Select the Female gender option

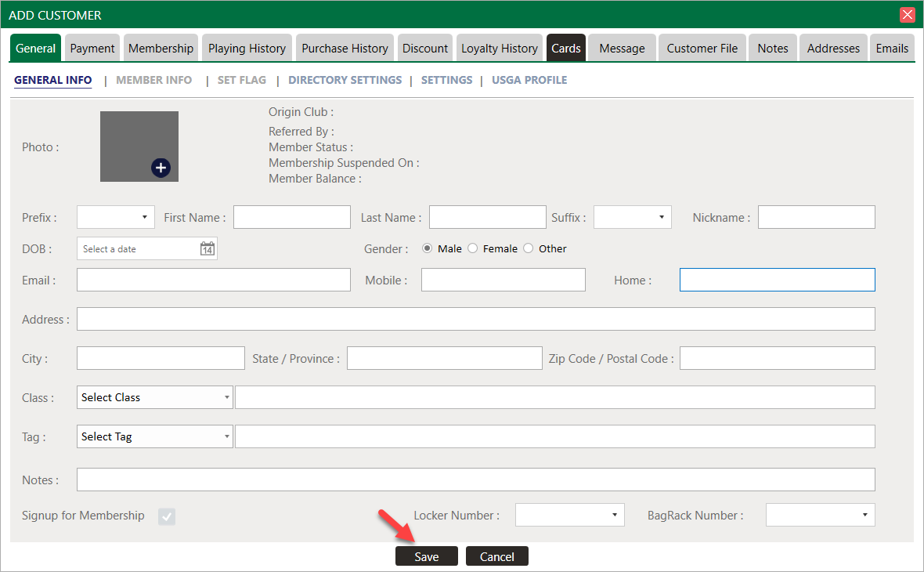(473, 248)
